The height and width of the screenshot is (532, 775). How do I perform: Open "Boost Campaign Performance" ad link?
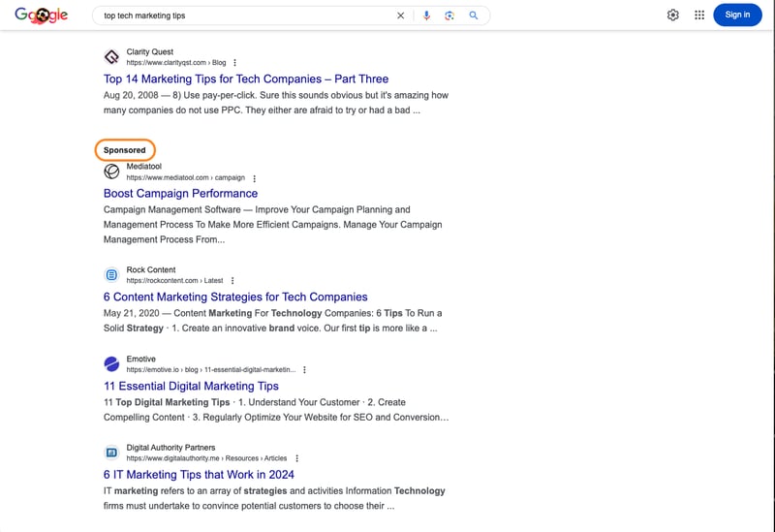tap(180, 193)
